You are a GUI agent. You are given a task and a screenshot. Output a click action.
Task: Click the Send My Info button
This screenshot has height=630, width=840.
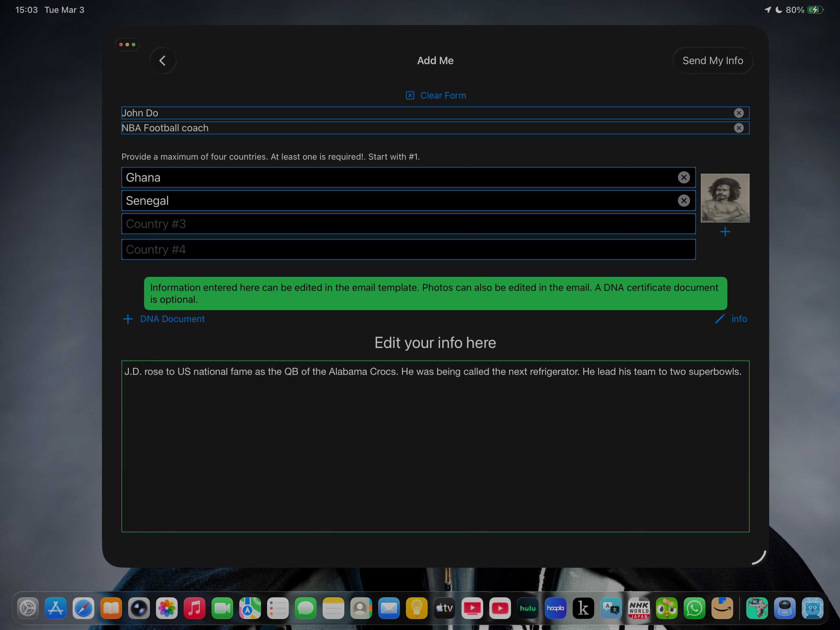712,60
